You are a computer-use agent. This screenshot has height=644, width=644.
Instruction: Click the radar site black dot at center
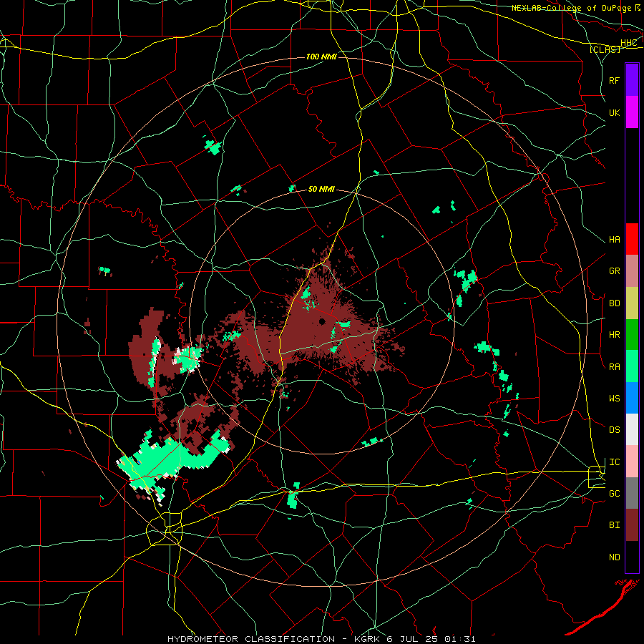point(322,321)
